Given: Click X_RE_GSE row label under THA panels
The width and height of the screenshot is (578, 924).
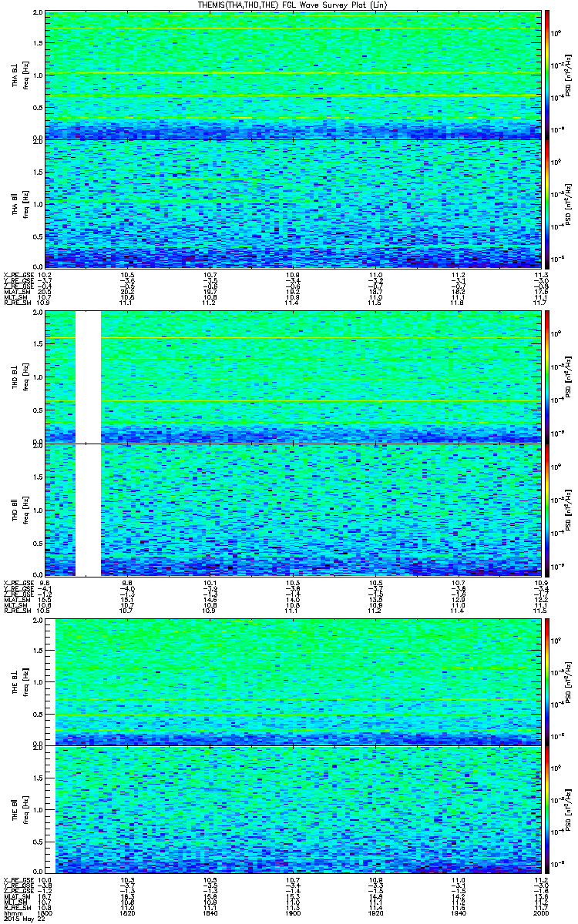Looking at the screenshot, I should click(18, 275).
